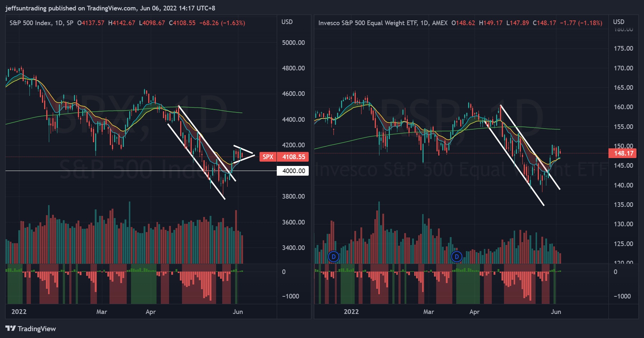This screenshot has height=338, width=644.
Task: Click the RSP change −1.77 (−1.18%)
Action: coord(581,23)
